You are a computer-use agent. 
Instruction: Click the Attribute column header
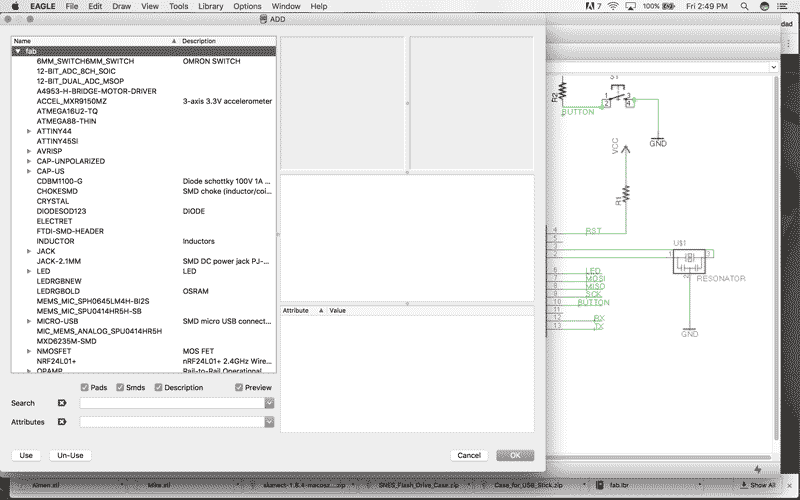[303, 310]
